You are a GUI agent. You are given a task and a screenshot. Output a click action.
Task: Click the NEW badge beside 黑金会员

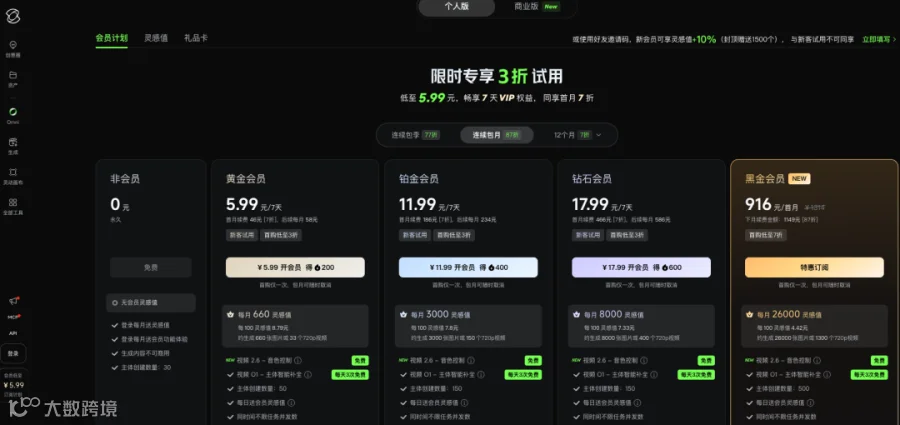799,179
